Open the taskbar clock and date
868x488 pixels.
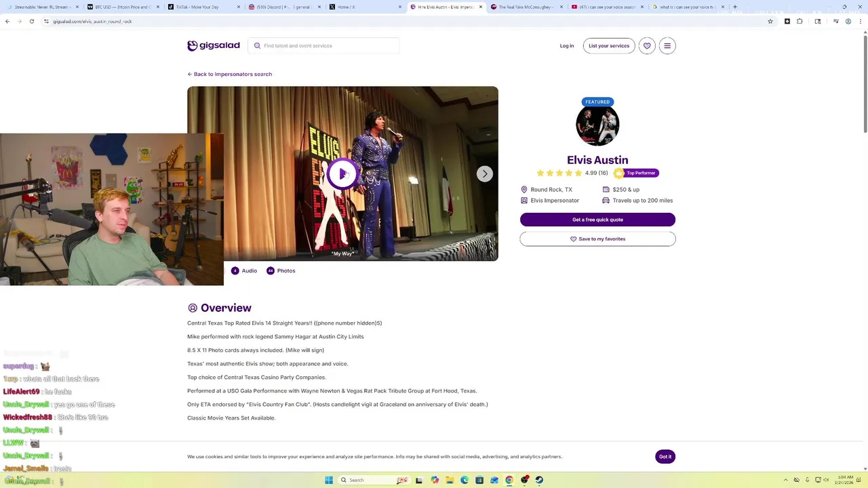click(845, 480)
